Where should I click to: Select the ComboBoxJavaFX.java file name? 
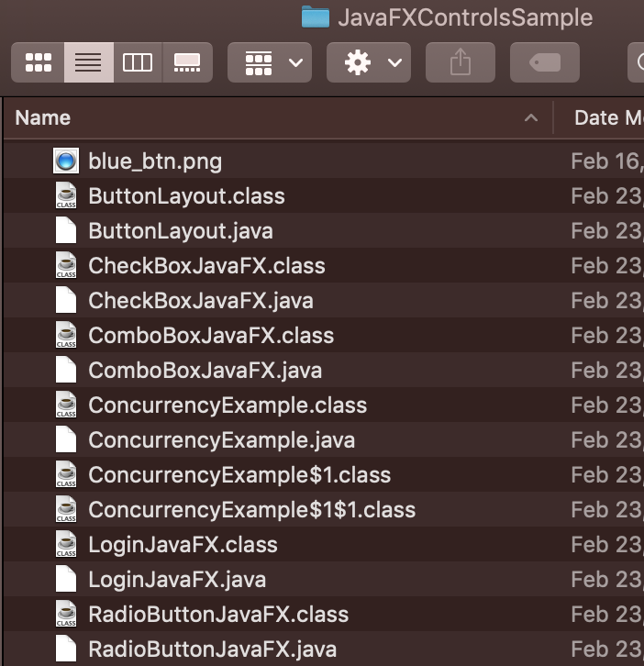tap(205, 371)
